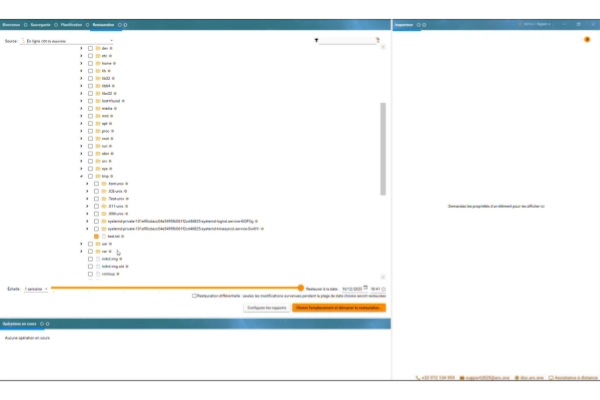Viewport: 600px width, 400px height.
Task: Click the orange icon in Inspecteur panel
Action: tap(586, 40)
